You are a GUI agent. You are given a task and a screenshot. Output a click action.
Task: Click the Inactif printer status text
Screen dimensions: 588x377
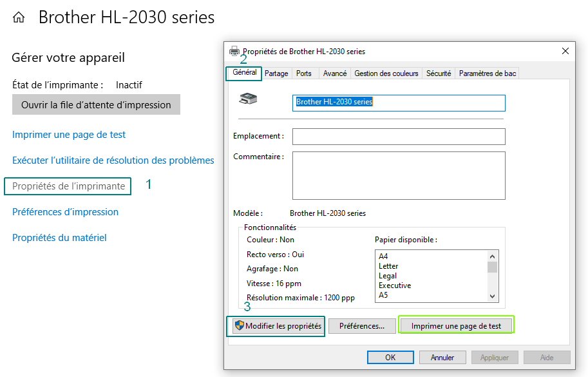(129, 85)
